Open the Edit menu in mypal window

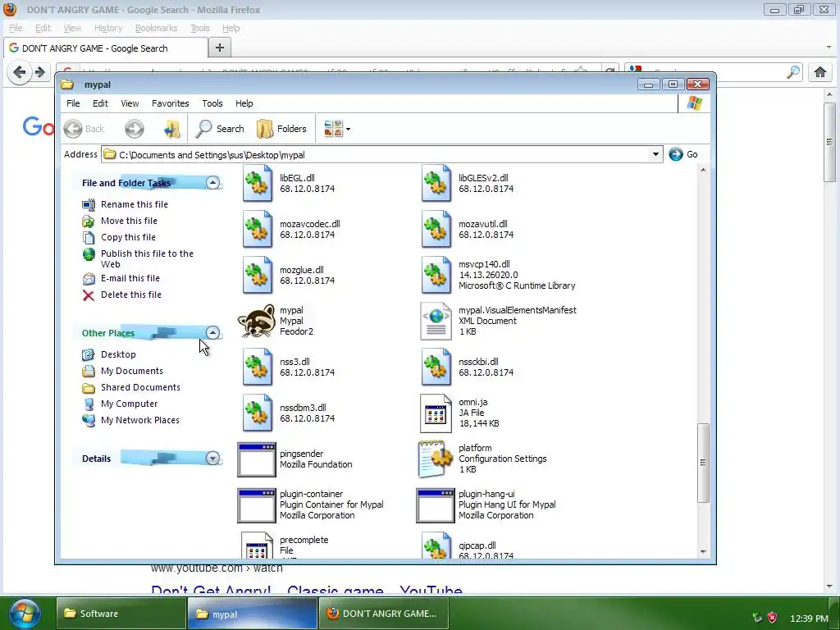(x=100, y=103)
